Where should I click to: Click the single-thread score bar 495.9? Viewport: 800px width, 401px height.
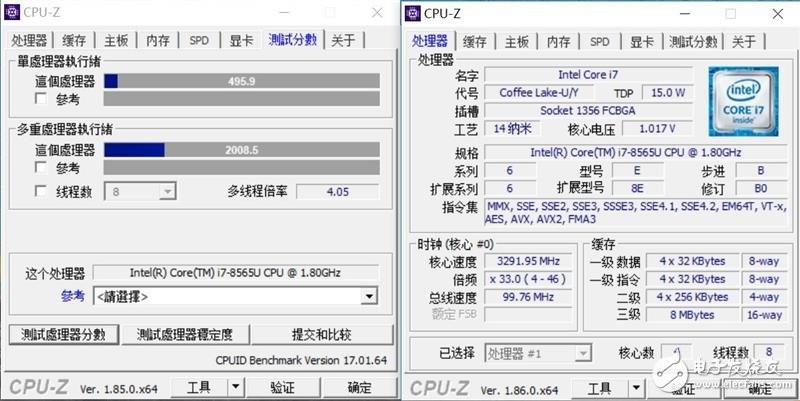242,81
